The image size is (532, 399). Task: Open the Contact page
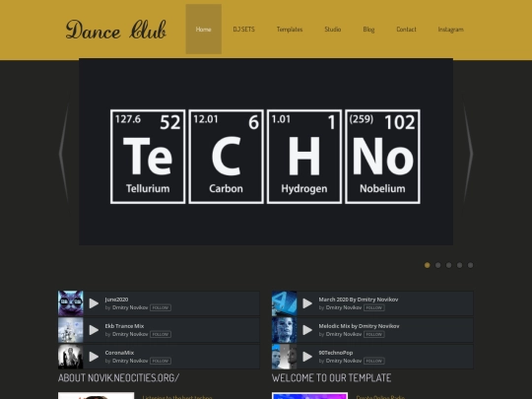click(406, 30)
